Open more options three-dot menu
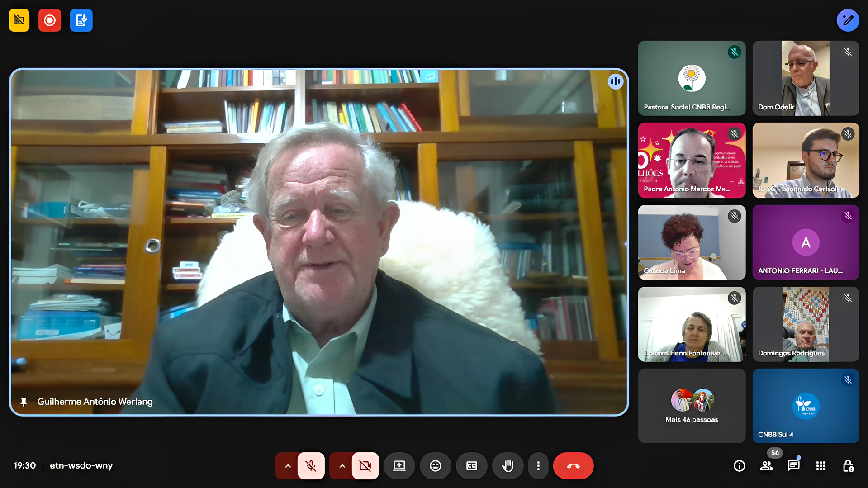This screenshot has width=868, height=488. [538, 466]
